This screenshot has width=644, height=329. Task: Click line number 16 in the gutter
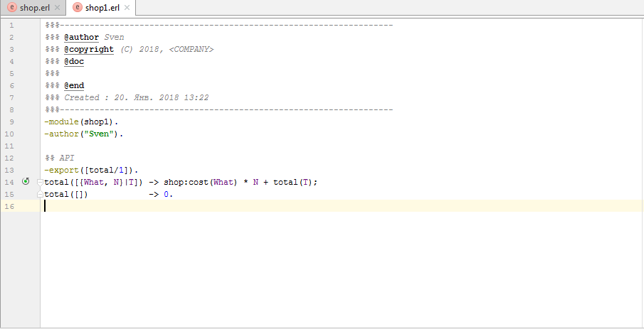pos(9,206)
